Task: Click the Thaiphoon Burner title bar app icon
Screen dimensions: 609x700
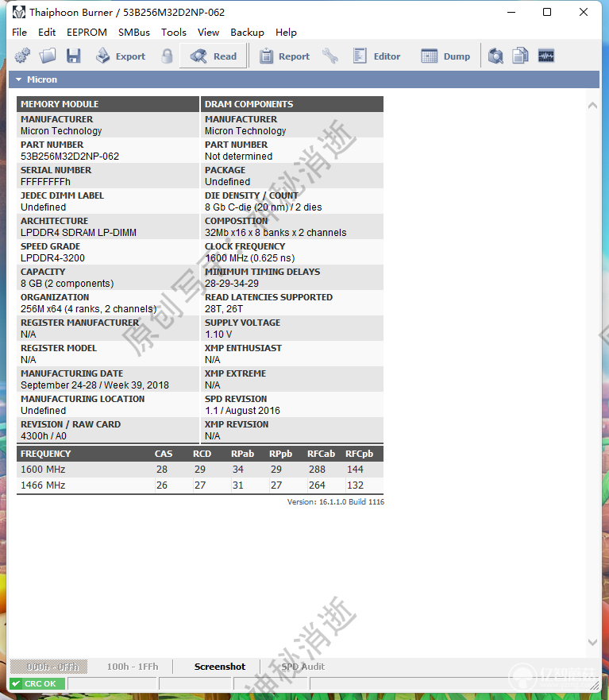Action: [19, 12]
